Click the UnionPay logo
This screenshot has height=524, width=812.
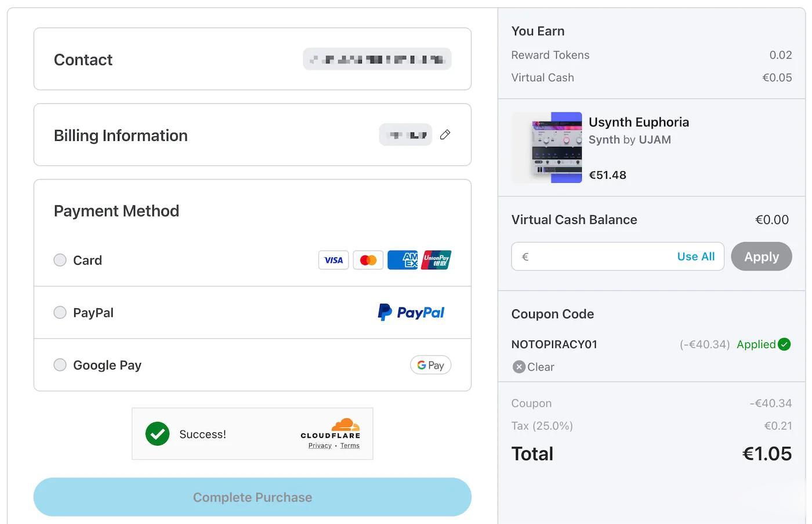click(436, 260)
